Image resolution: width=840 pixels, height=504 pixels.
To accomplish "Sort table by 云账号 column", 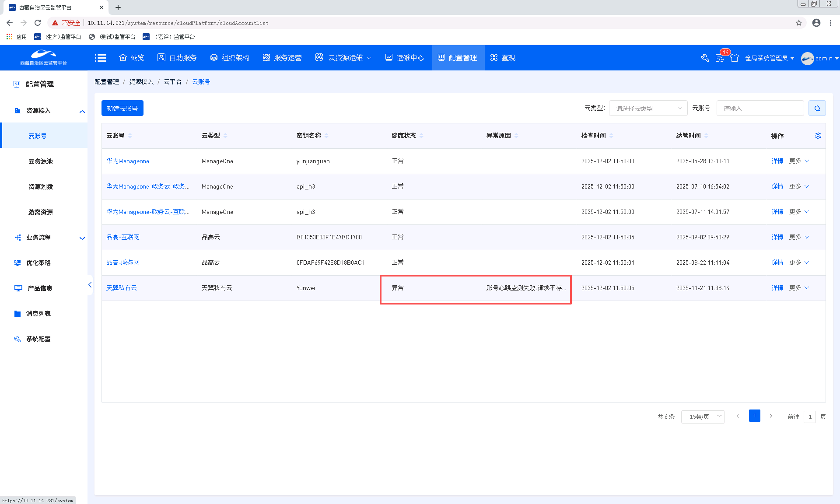I will (x=130, y=136).
